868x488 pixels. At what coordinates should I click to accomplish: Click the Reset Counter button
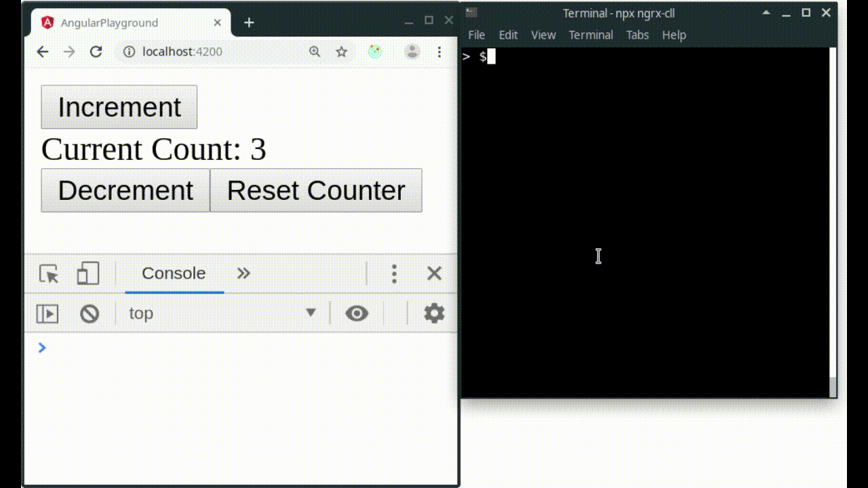click(x=316, y=190)
